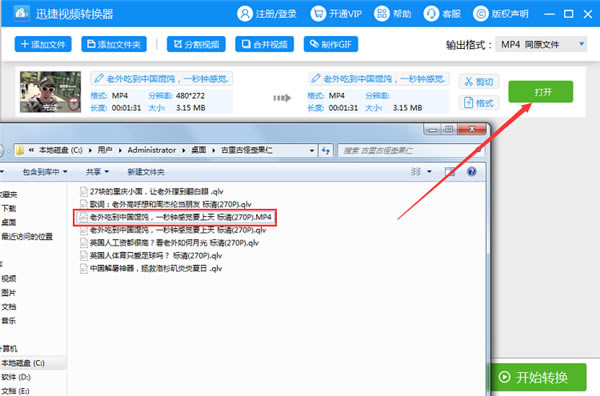Click the 注册/登录 user icon
The height and width of the screenshot is (396, 600).
point(245,14)
